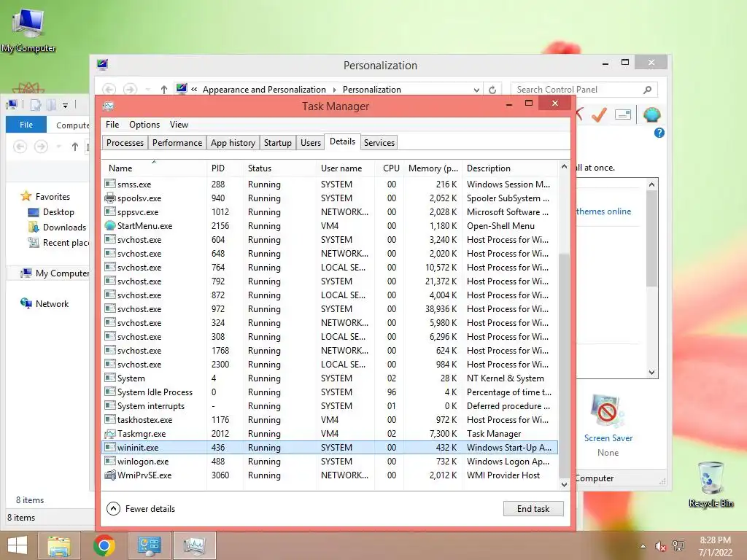Launch Google Chrome from the taskbar
Screen dimensions: 747x560
coord(104,545)
